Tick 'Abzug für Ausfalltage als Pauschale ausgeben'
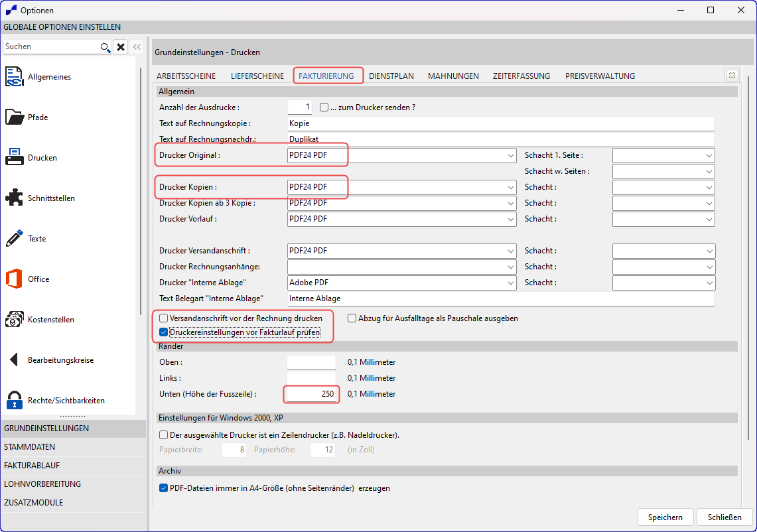The width and height of the screenshot is (757, 532). (x=352, y=318)
